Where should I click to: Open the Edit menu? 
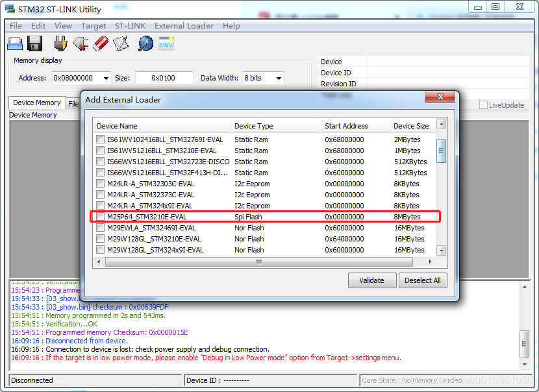(x=38, y=26)
